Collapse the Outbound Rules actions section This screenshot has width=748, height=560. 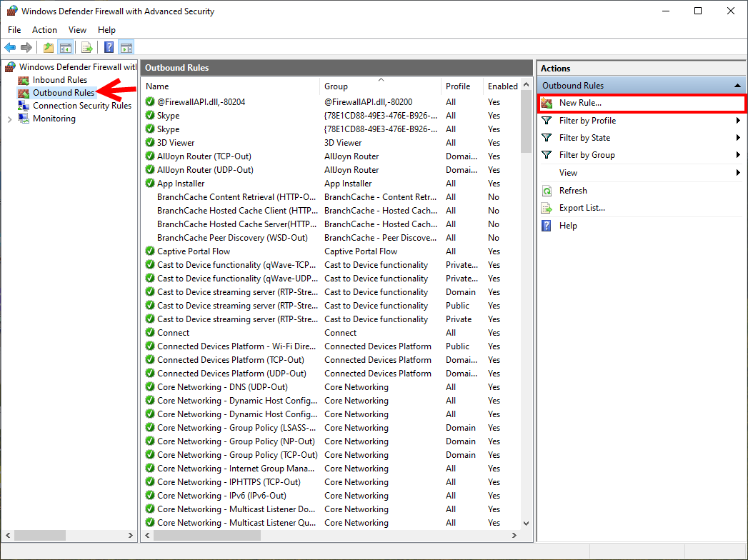[737, 86]
